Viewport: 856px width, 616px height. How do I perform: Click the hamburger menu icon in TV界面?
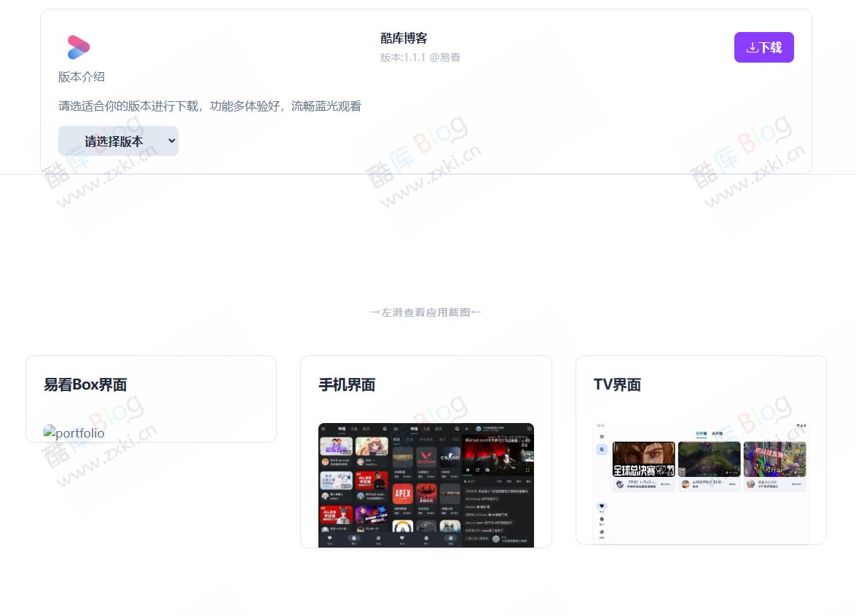pyautogui.click(x=602, y=437)
